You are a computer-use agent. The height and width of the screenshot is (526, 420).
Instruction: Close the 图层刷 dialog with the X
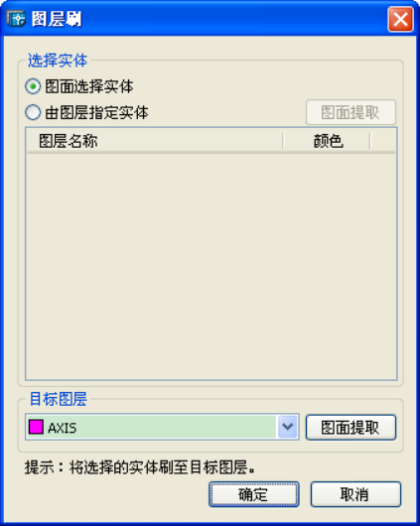tap(400, 19)
